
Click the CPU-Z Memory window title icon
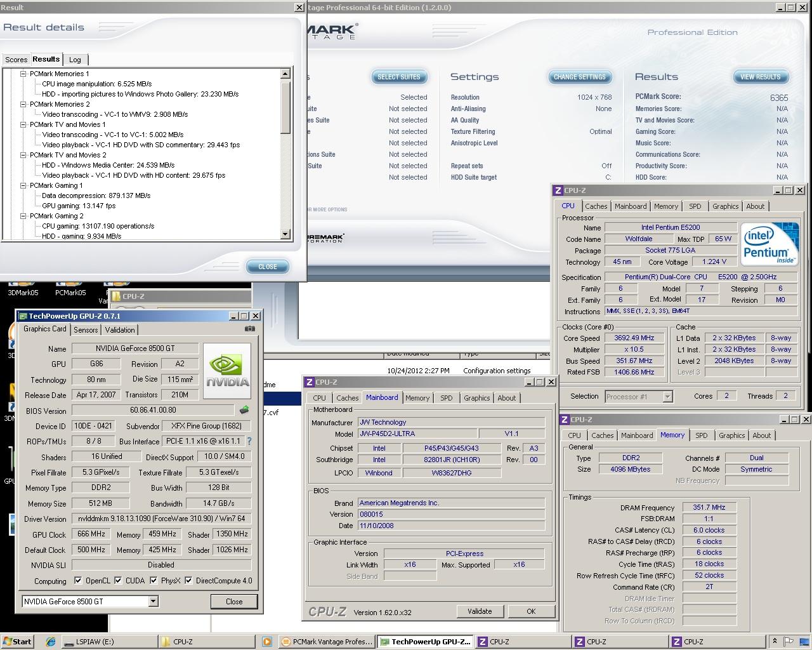[x=564, y=420]
